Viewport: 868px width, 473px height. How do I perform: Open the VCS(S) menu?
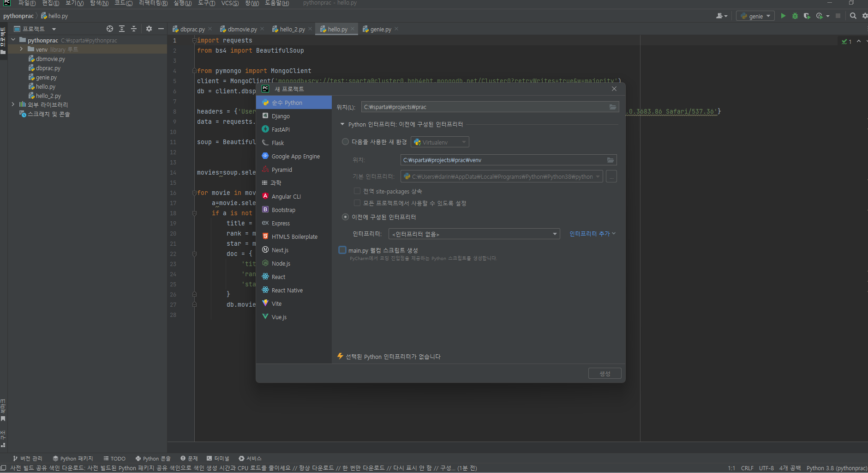pos(230,3)
